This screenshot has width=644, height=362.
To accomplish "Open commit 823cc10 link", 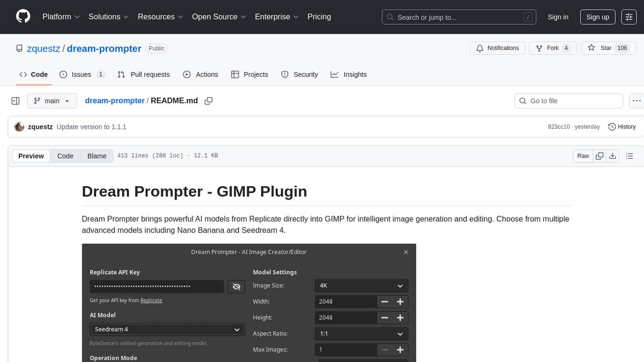I will click(x=559, y=127).
